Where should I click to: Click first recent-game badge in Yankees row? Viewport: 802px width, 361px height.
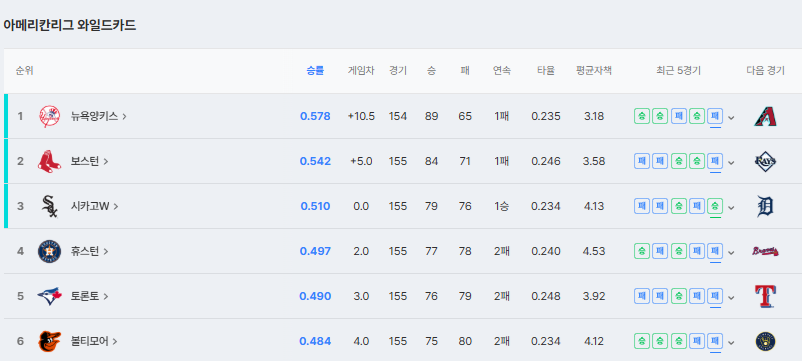pos(642,117)
